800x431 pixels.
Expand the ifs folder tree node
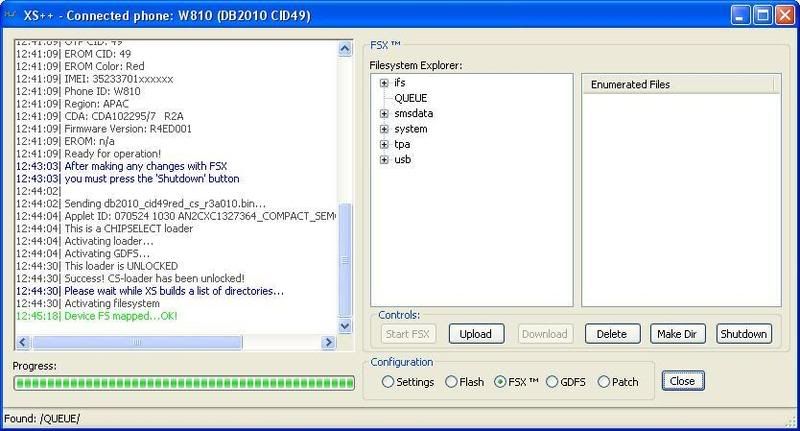point(384,83)
